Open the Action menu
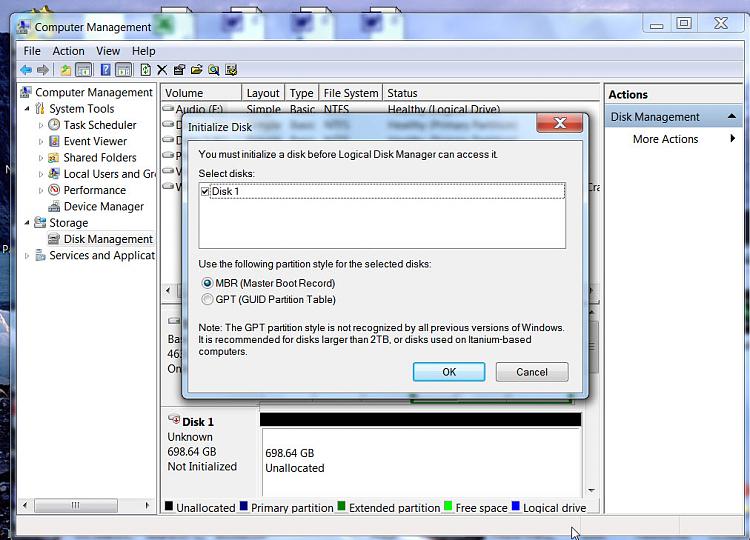Screen dimensions: 750x540 [x=68, y=51]
